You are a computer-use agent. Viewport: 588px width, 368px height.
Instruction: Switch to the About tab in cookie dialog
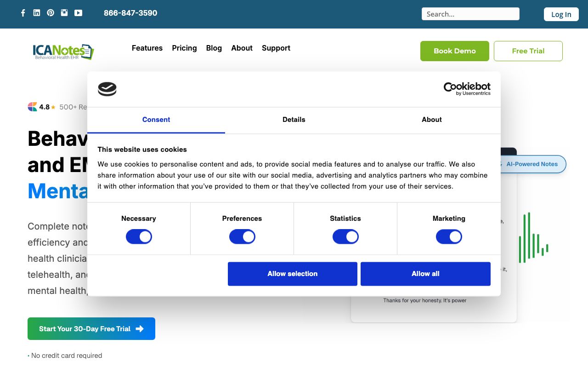(x=432, y=120)
